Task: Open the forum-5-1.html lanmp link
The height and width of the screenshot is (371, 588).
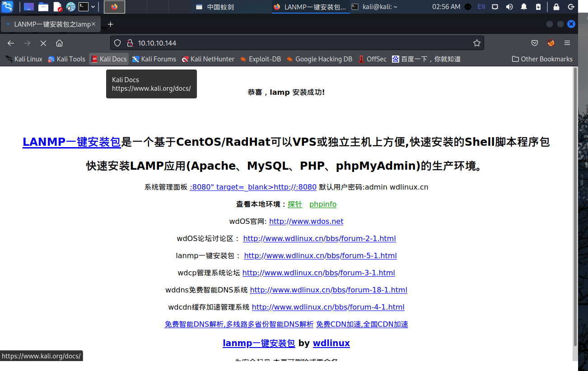Action: [320, 255]
